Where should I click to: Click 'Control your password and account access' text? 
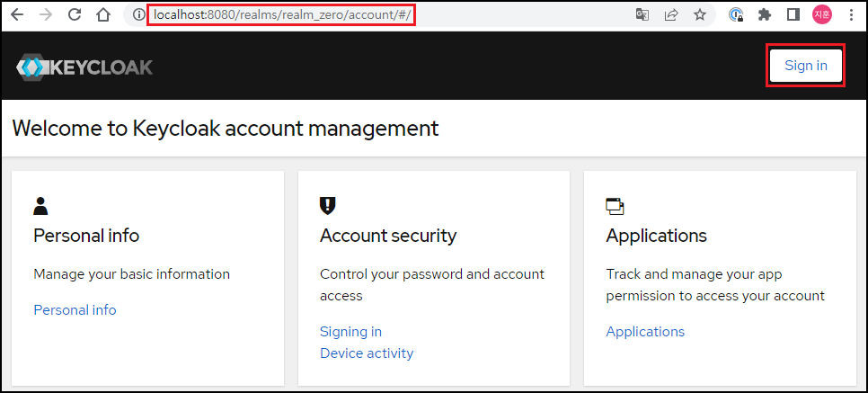click(432, 285)
